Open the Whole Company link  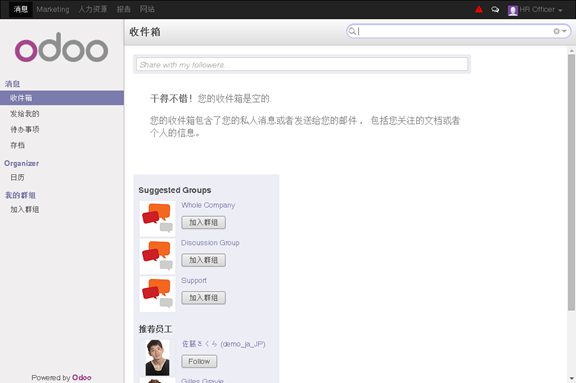click(x=208, y=205)
